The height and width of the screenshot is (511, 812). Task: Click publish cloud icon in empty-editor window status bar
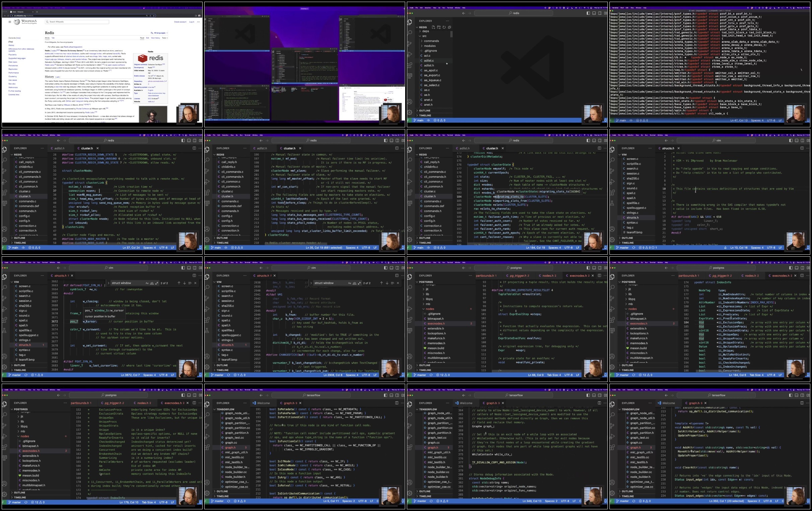click(x=428, y=120)
